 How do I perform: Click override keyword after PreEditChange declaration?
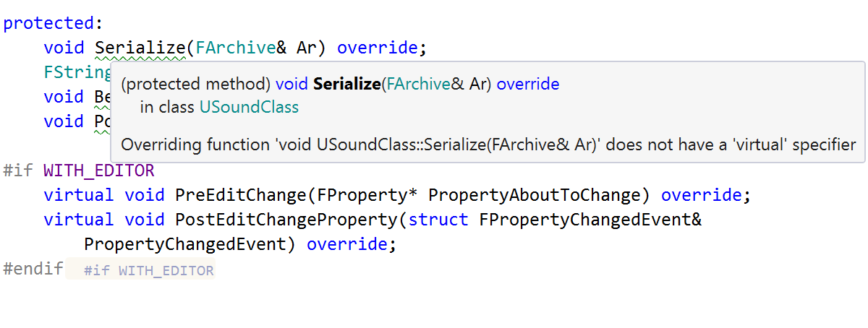click(702, 195)
